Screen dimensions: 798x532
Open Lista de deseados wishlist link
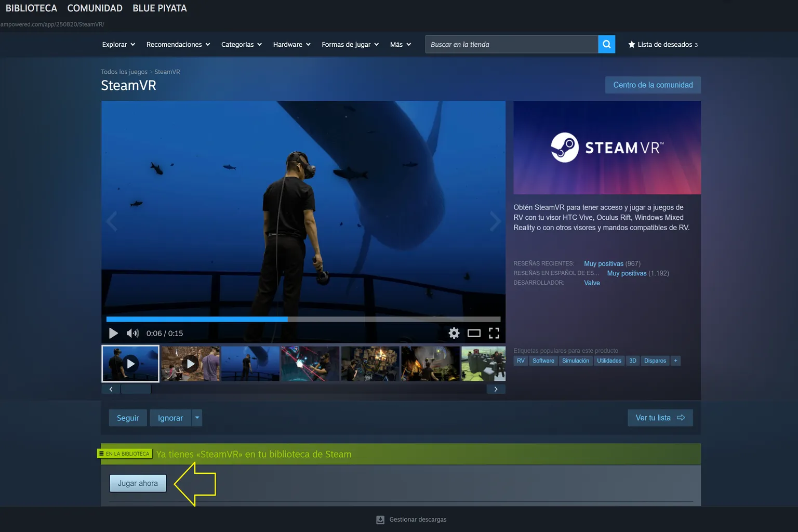coord(663,44)
